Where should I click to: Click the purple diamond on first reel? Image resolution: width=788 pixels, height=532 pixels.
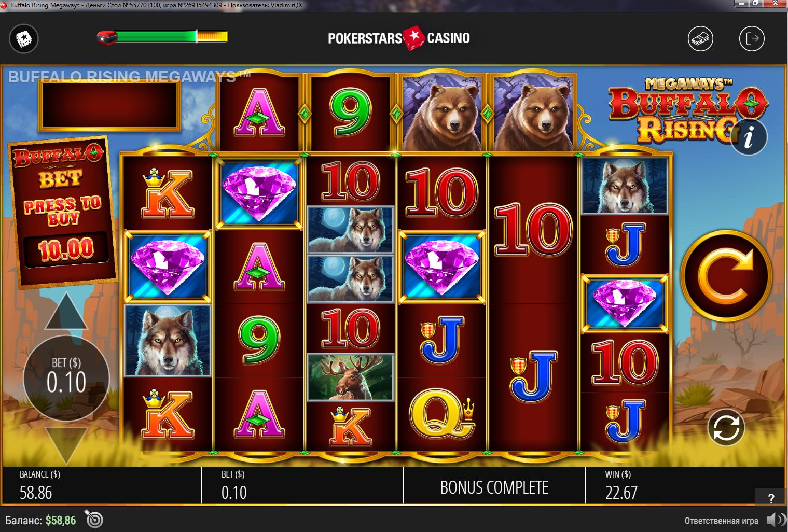168,265
